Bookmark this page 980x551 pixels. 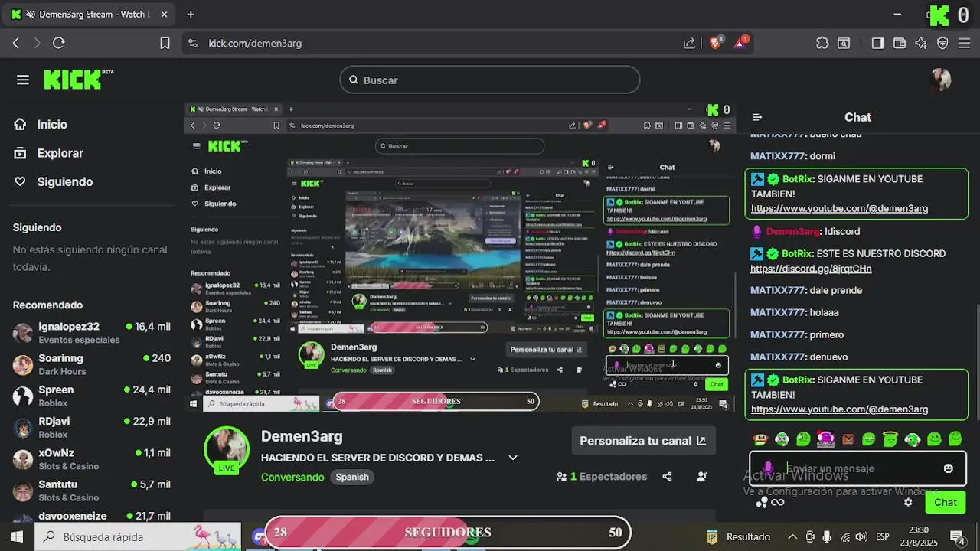165,43
